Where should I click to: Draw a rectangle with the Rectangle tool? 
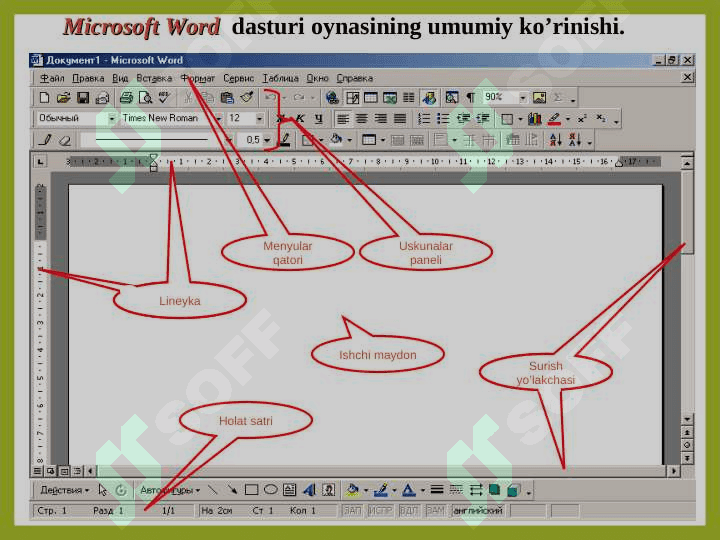pyautogui.click(x=251, y=490)
